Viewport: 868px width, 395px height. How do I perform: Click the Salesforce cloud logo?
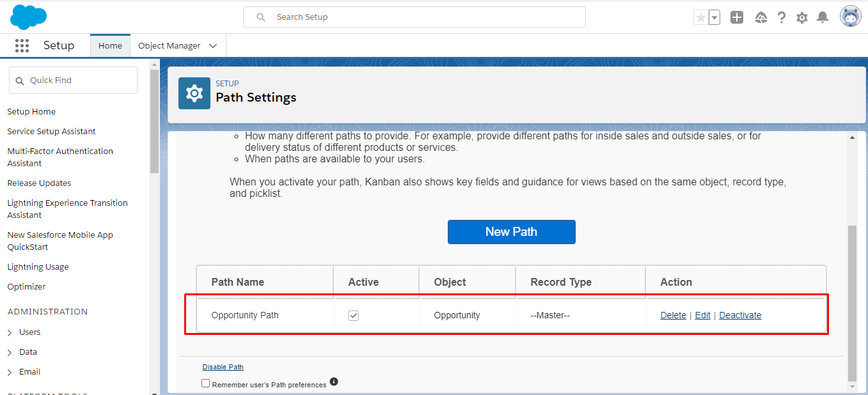click(x=29, y=17)
